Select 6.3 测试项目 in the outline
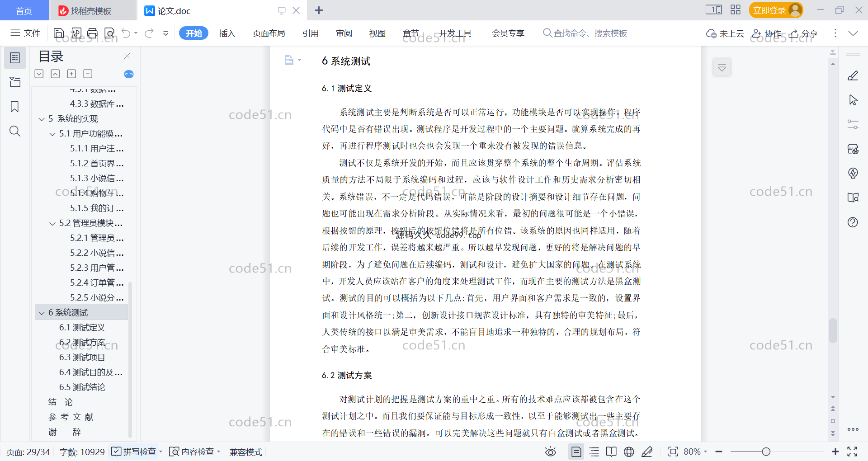The image size is (868, 461). [82, 358]
